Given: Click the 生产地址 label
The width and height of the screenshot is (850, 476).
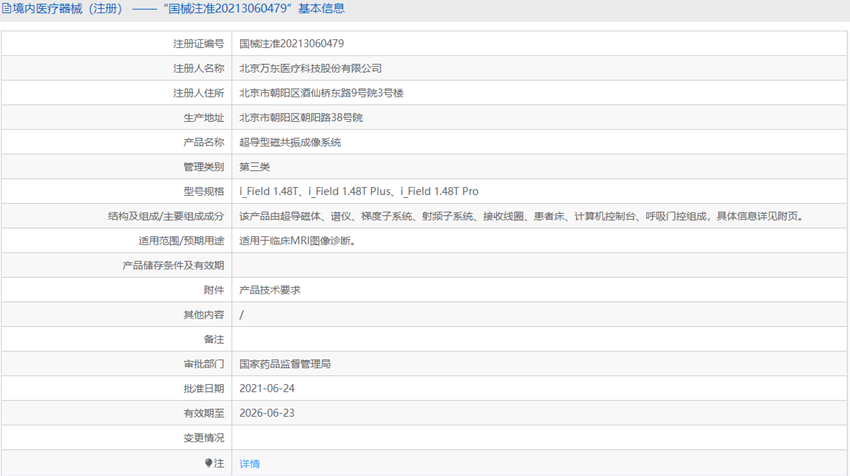Looking at the screenshot, I should pyautogui.click(x=204, y=118).
